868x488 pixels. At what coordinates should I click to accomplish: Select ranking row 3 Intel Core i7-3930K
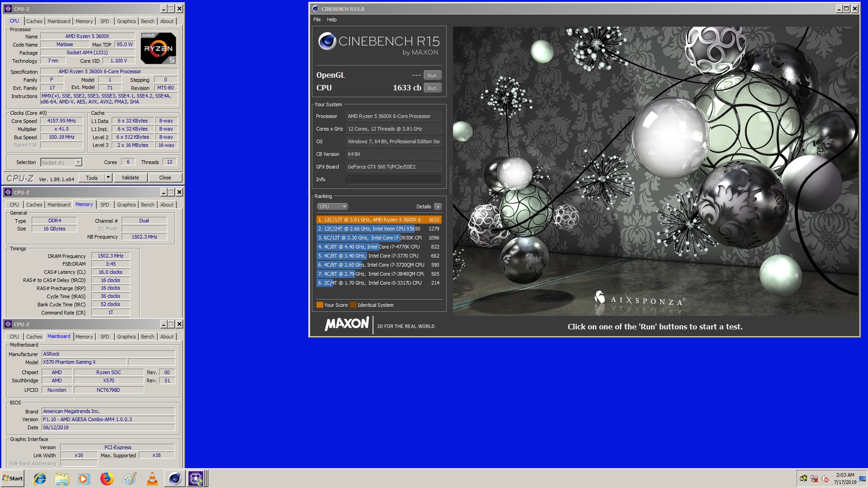(379, 238)
